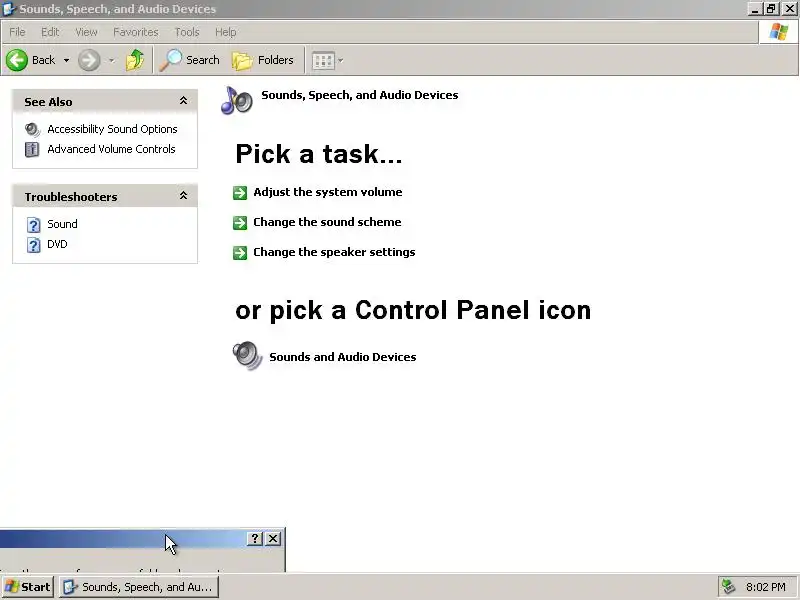
Task: Open Accessibility Sound Options link
Action: [112, 129]
